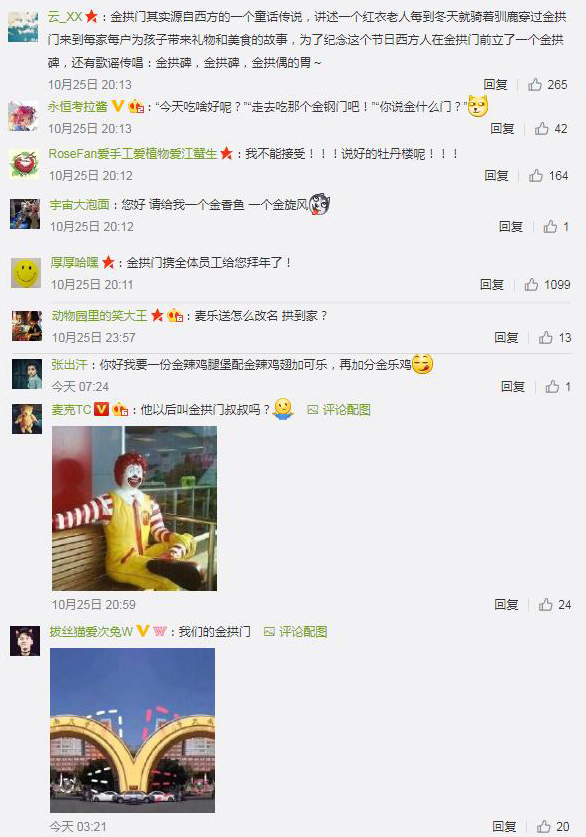This screenshot has height=837, width=586.
Task: Open the yellow smiley avatar of 厚厚哈嘿
Action: click(26, 273)
